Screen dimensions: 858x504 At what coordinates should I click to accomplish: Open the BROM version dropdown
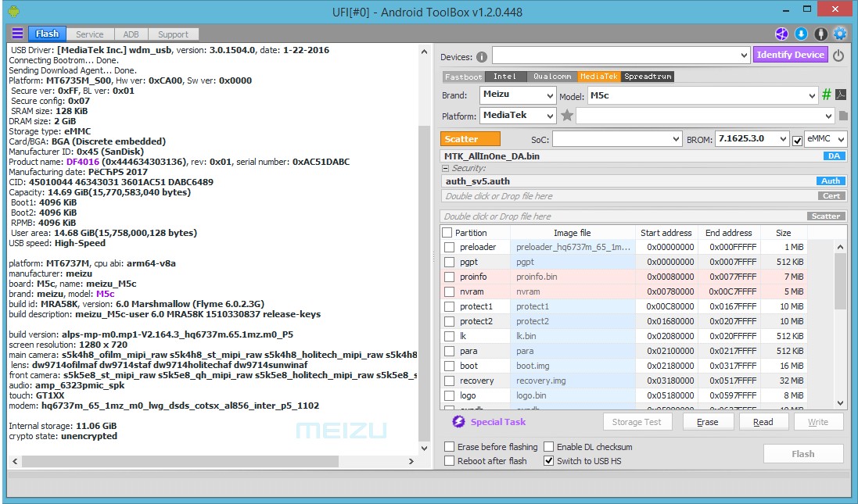click(x=752, y=139)
